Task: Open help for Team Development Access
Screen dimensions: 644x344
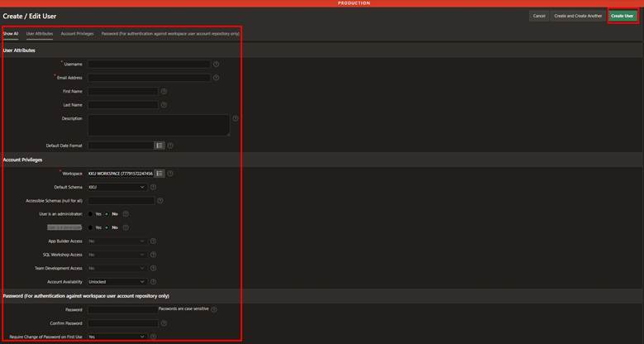Action: point(153,268)
